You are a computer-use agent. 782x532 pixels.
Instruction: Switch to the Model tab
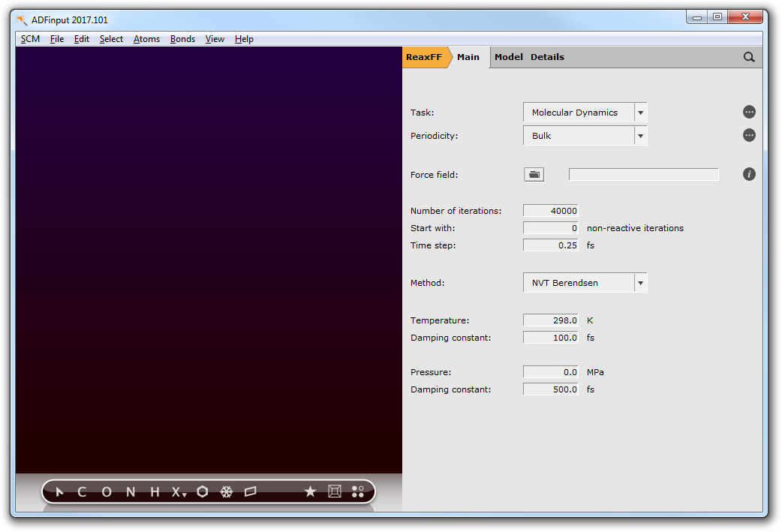coord(508,57)
